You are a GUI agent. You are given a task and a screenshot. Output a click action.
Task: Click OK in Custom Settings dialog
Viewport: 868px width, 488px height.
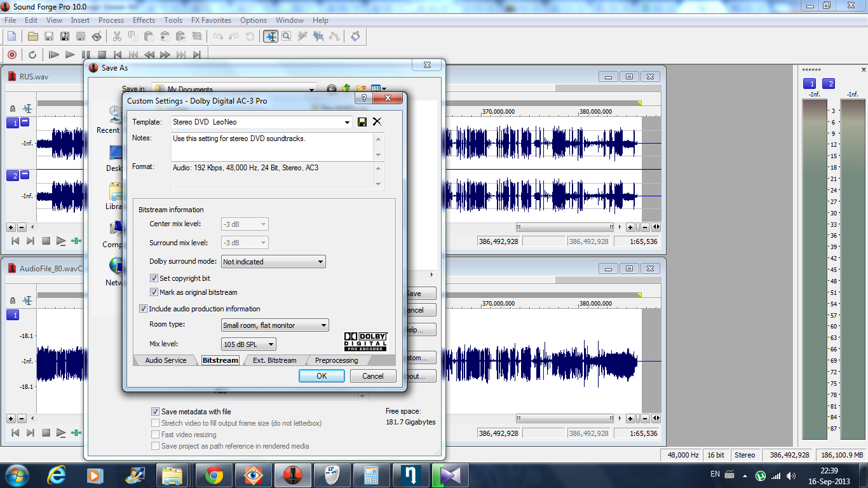tap(322, 376)
